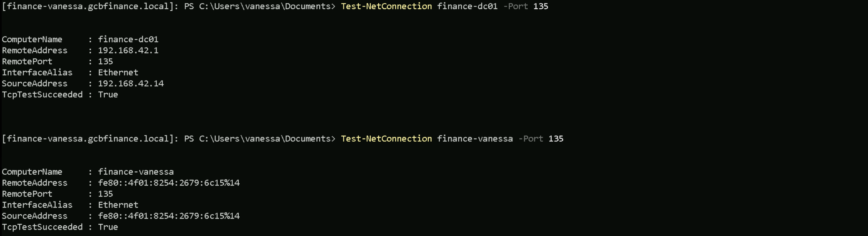The width and height of the screenshot is (868, 236).
Task: Click the first Test-NetConnection command for finance-dc01
Action: [x=386, y=6]
